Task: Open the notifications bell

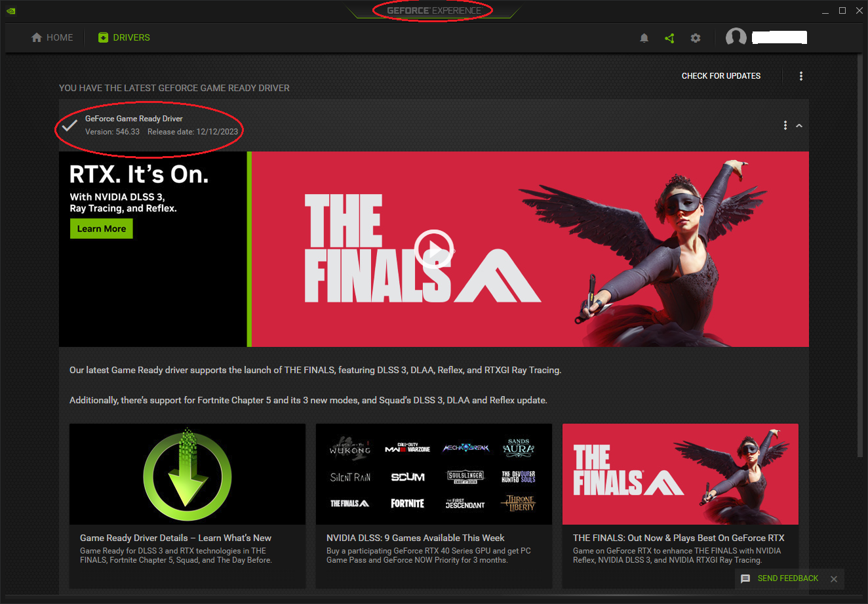Action: pos(644,37)
